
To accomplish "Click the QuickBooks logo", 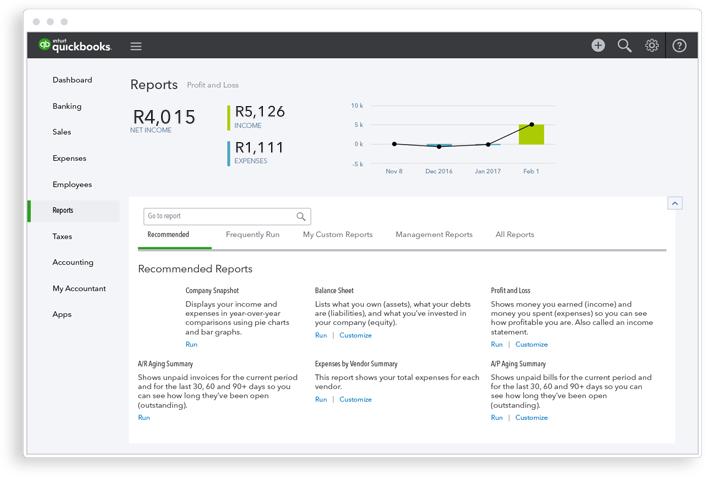I will pos(75,45).
